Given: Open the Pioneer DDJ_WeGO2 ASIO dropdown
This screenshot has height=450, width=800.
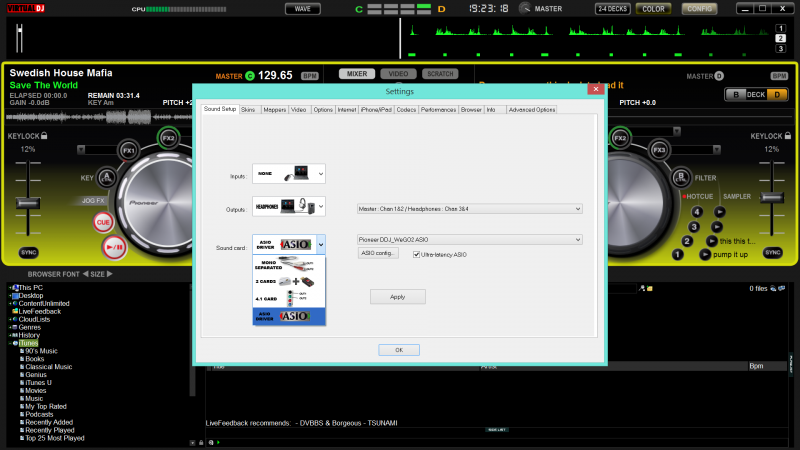Looking at the screenshot, I should (469, 239).
